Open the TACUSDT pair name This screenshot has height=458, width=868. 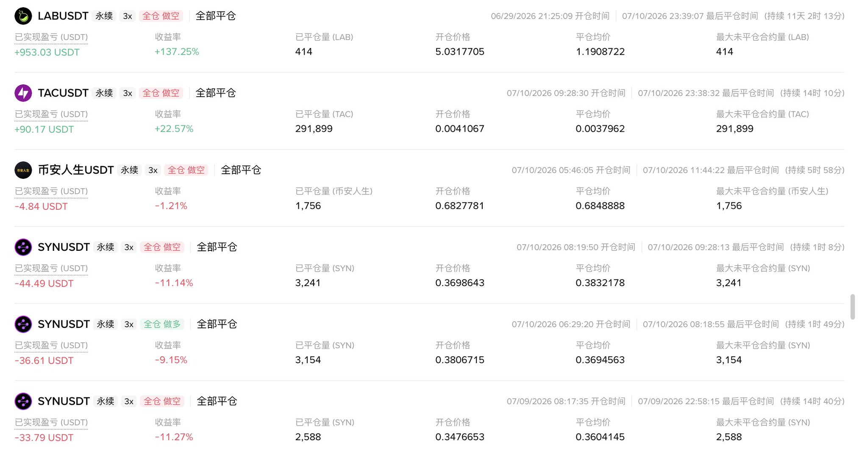[63, 93]
